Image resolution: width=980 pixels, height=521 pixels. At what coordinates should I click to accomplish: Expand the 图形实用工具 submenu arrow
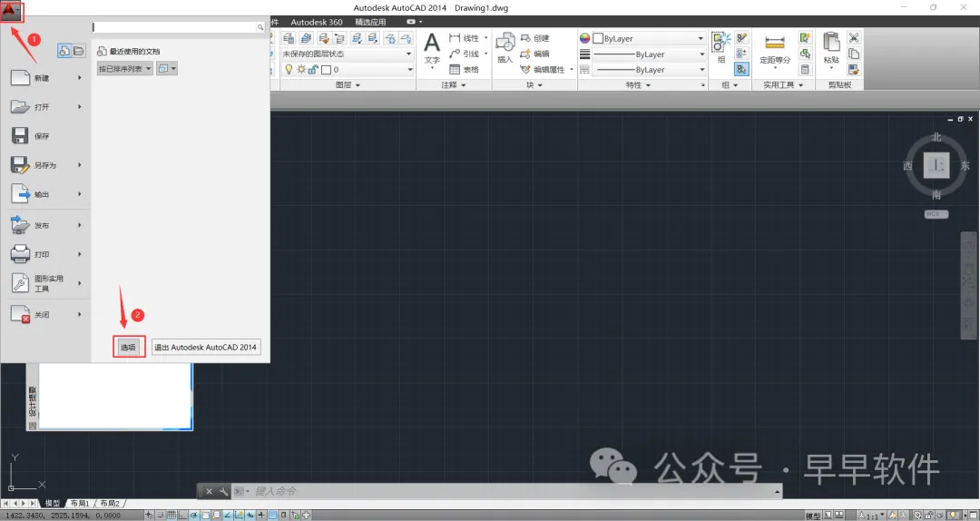coord(79,283)
